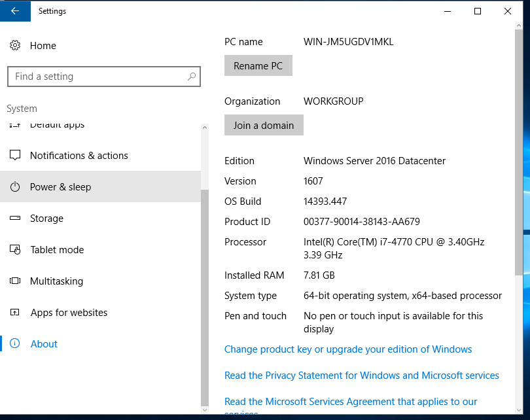Click the OS Build value 14393.447
The image size is (530, 420).
325,201
